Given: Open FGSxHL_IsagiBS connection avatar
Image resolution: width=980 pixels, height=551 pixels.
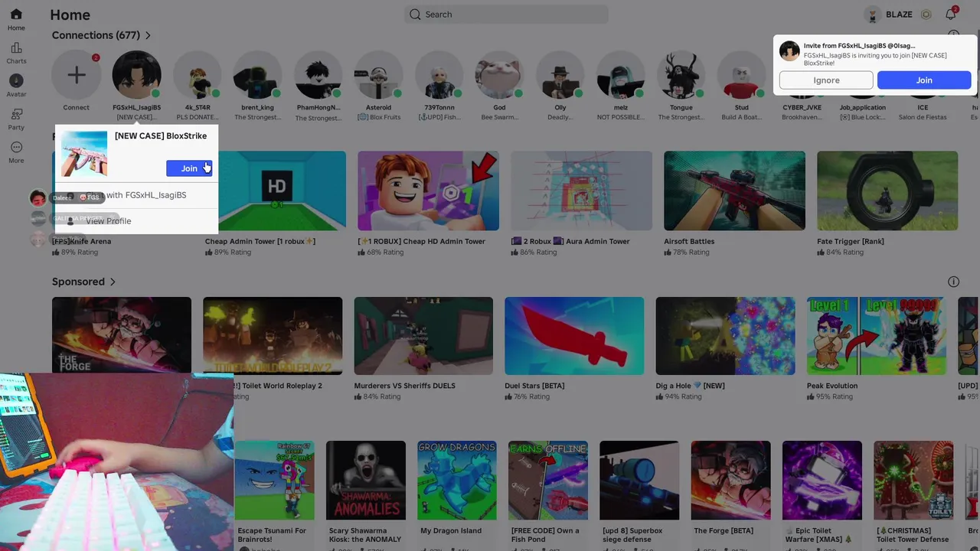Looking at the screenshot, I should point(136,75).
